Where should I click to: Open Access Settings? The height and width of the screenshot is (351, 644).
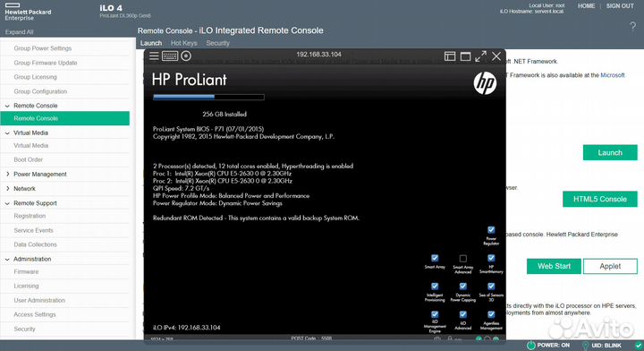(x=35, y=315)
